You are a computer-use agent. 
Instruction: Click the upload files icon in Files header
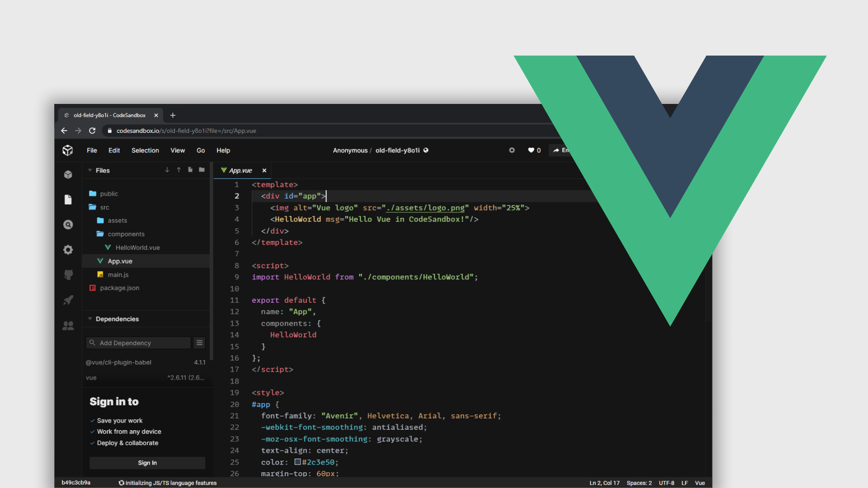click(x=179, y=170)
